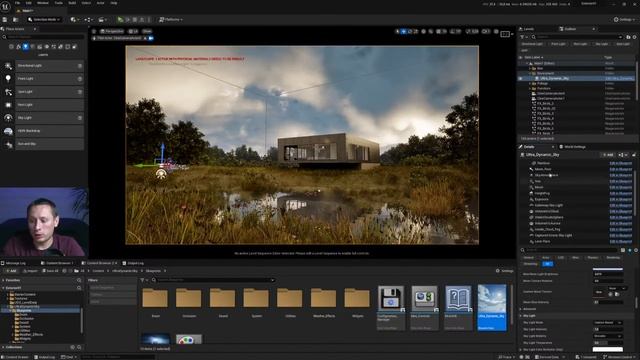Open the Window menu
640x360 pixels.
tap(42, 3)
